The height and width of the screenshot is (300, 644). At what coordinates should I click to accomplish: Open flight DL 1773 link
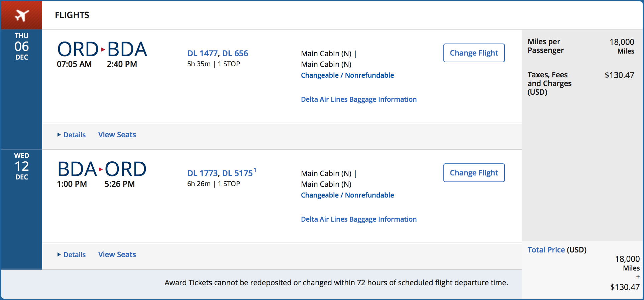pos(202,173)
